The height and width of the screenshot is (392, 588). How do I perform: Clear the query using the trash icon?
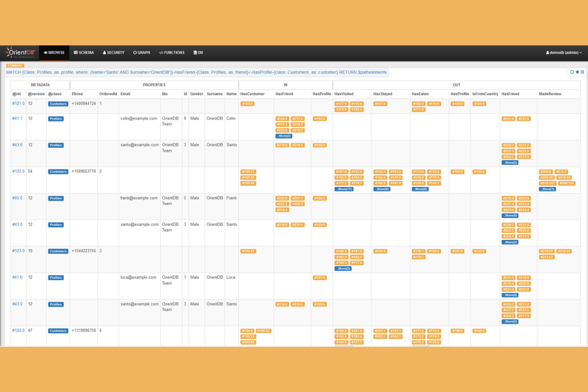point(582,72)
